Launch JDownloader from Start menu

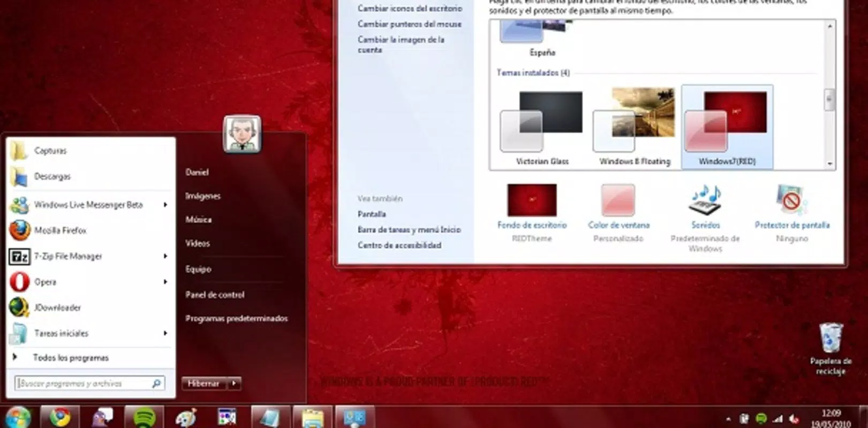[x=91, y=308]
